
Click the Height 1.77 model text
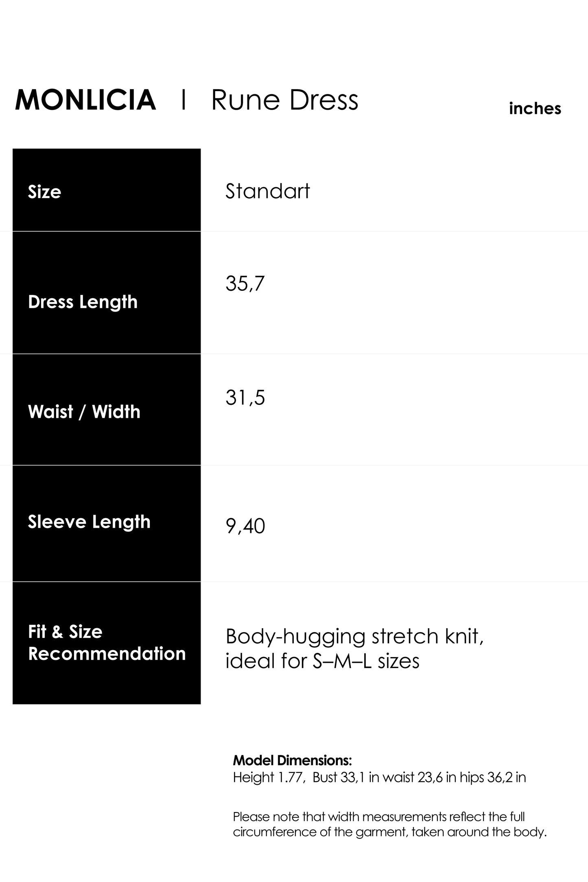point(269,777)
